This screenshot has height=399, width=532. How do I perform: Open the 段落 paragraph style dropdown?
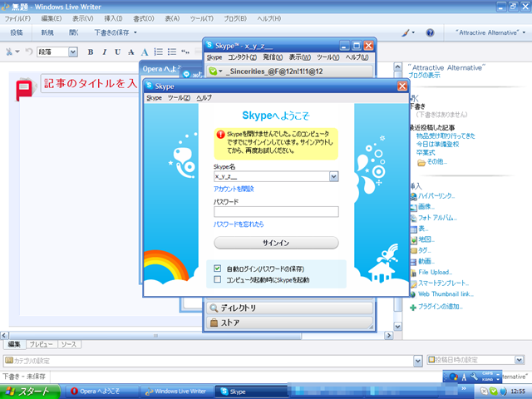pyautogui.click(x=72, y=52)
